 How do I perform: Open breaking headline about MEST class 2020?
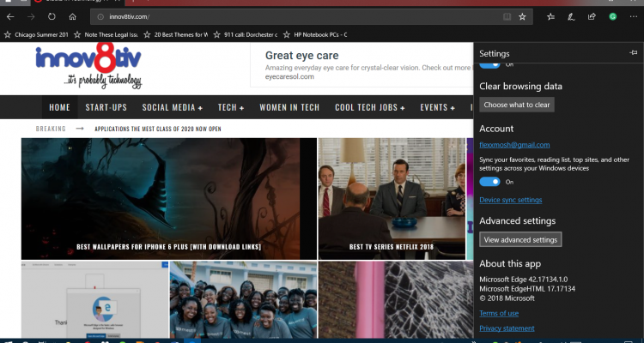[158, 129]
